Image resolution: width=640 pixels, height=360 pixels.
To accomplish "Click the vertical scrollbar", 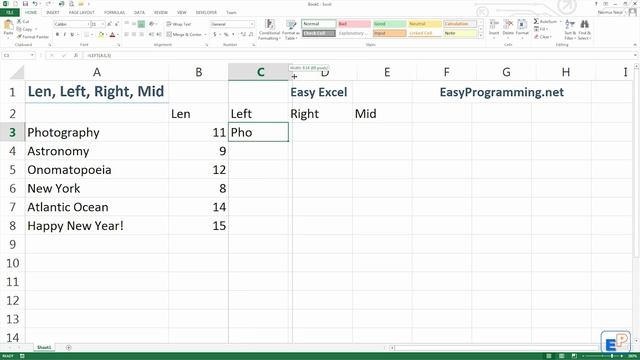I will (x=636, y=163).
